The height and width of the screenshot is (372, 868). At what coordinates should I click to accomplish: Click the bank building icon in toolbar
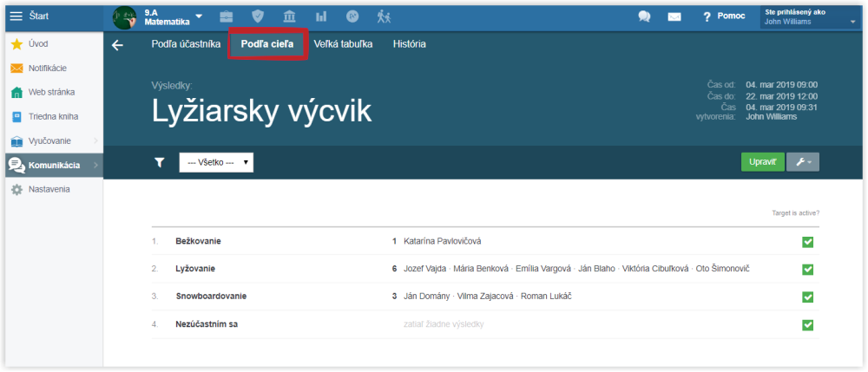(289, 16)
